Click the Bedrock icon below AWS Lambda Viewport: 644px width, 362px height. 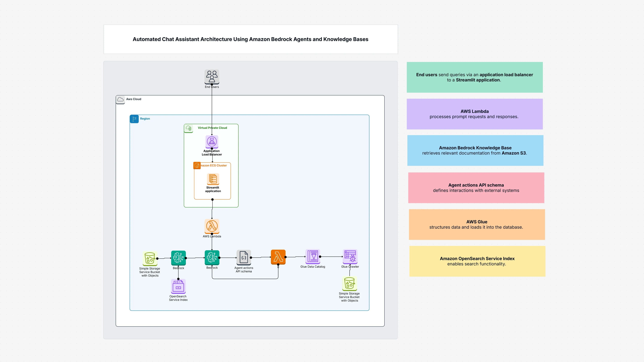(212, 257)
